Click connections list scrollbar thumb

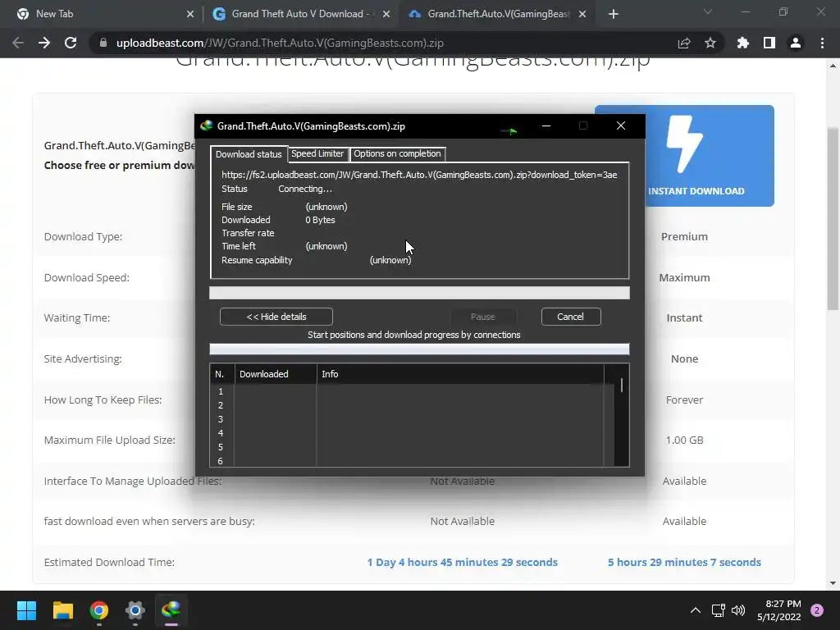coord(622,386)
